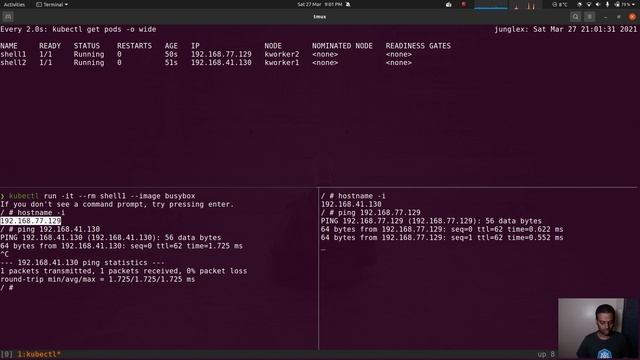The height and width of the screenshot is (360, 640).
Task: Click the webcam overlay thumbnail
Action: [598, 328]
